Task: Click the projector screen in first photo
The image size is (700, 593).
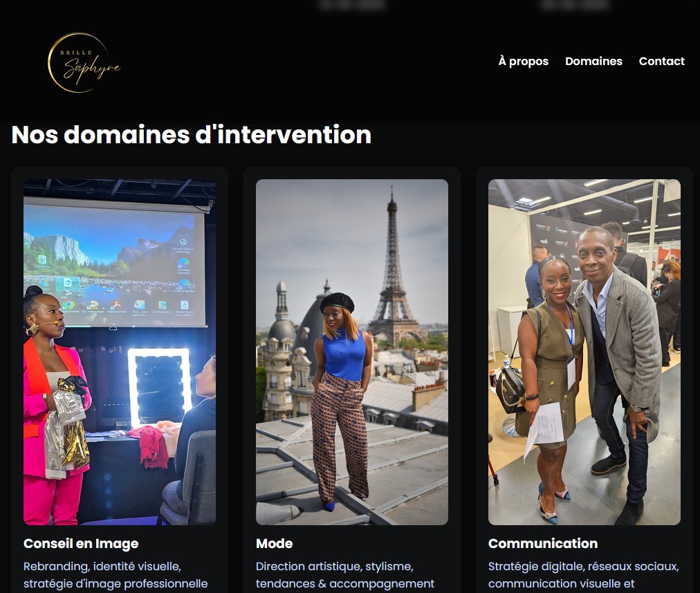Action: point(116,264)
